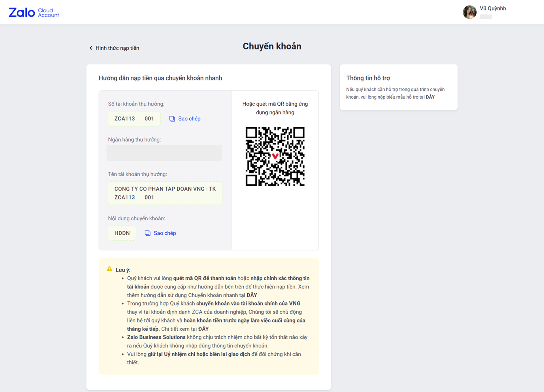Open Vũ Quỳnhh profile avatar
The image size is (544, 392).
(469, 12)
